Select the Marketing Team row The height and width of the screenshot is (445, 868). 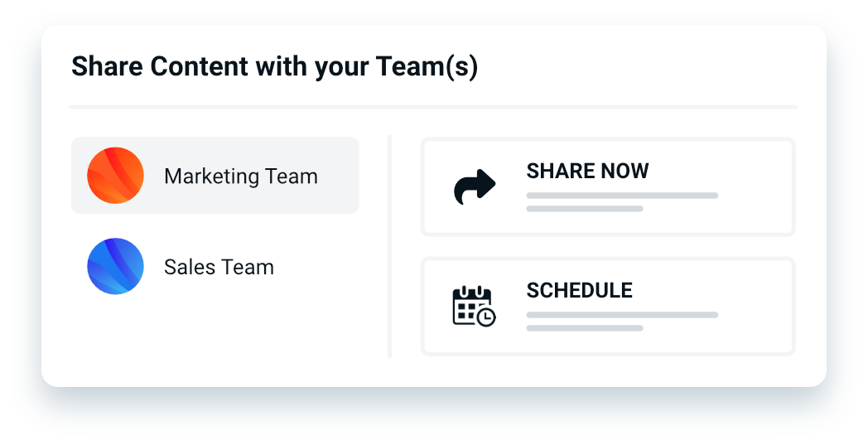[215, 175]
